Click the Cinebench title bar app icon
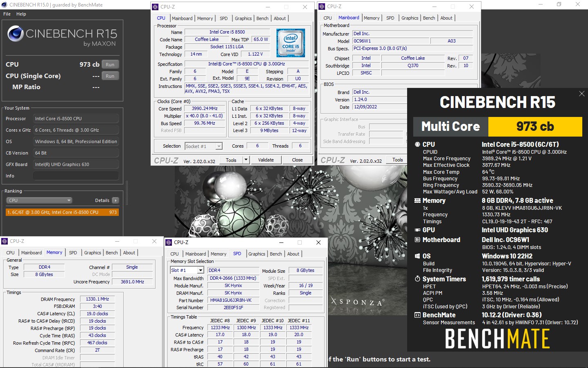 coord(4,4)
